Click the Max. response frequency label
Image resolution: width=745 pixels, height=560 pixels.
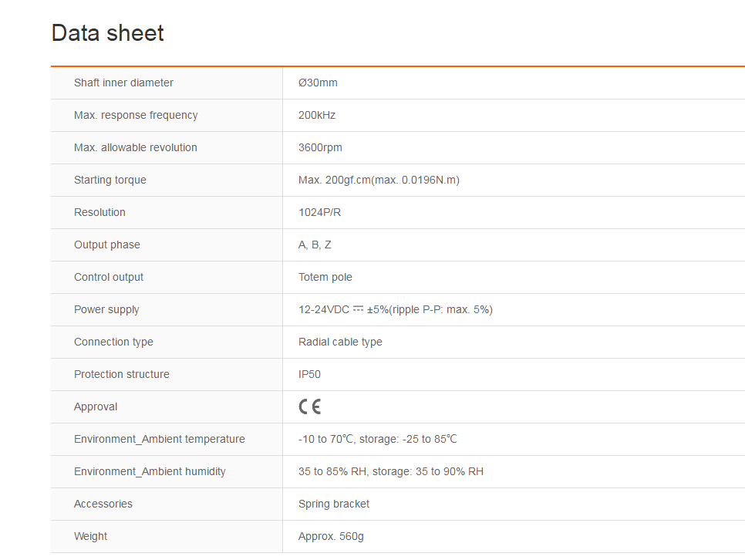[136, 115]
